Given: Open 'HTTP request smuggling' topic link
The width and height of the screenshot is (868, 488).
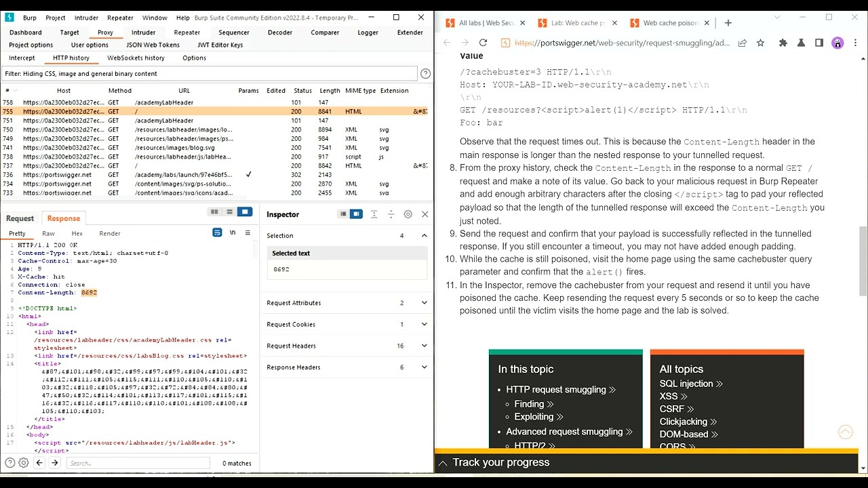Looking at the screenshot, I should 560,390.
